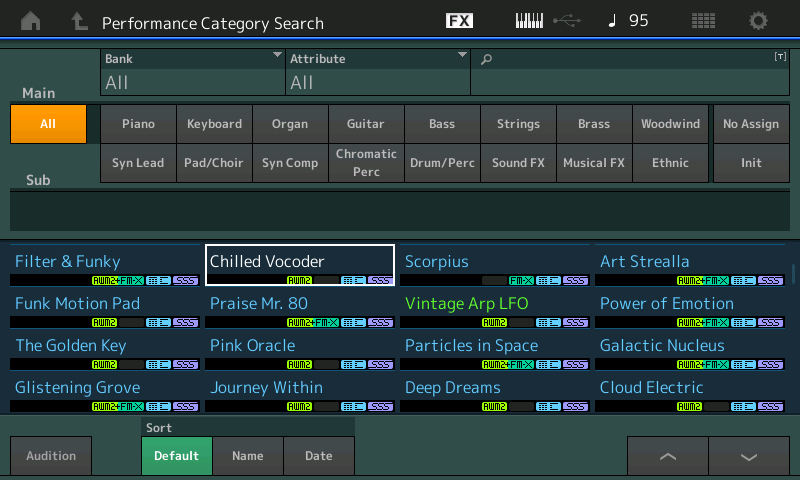This screenshot has height=480, width=800.
Task: Page down the performance list
Action: coord(748,456)
